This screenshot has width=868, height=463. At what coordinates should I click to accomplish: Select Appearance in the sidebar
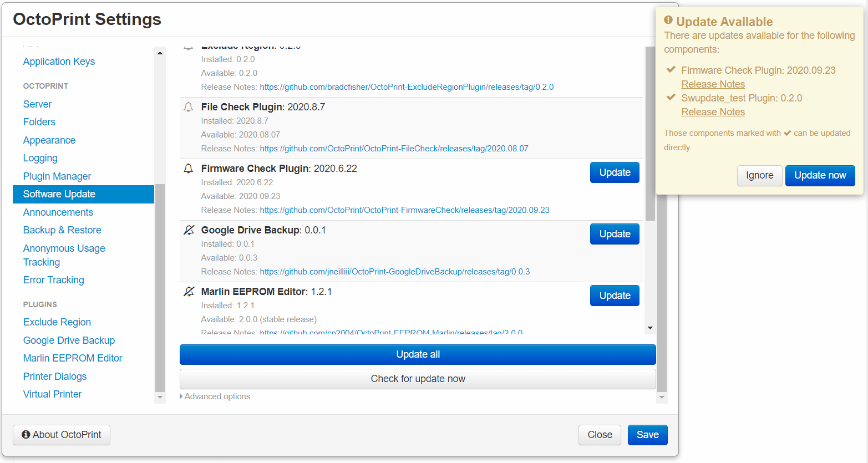49,140
